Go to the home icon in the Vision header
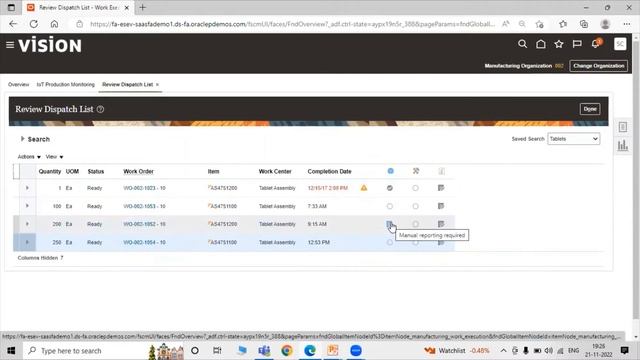Viewport: 640px width, 360px height. click(540, 44)
